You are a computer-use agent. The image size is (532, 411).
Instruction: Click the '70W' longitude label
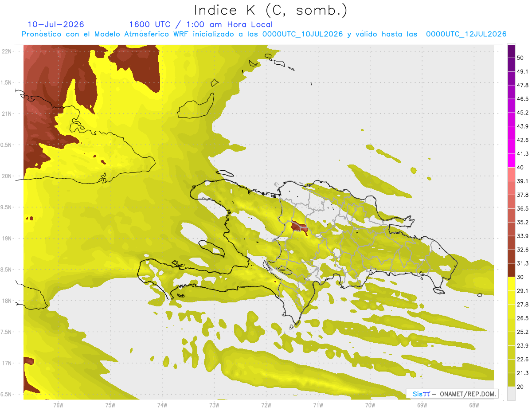pos(370,405)
